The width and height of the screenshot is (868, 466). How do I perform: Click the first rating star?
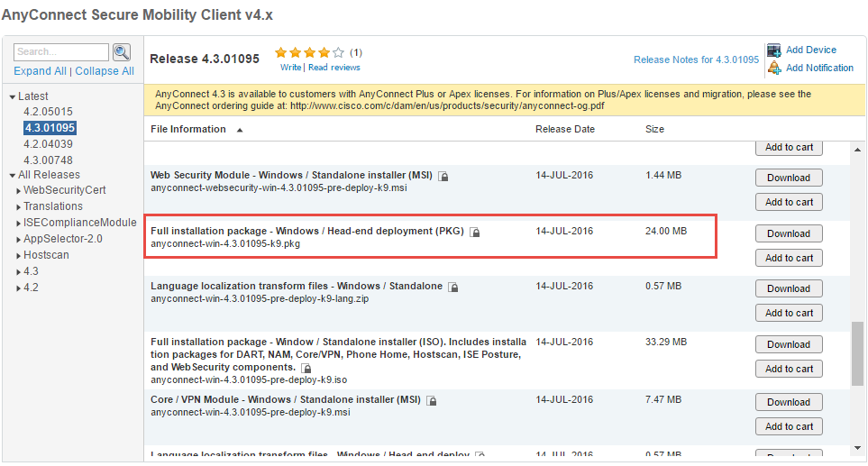pyautogui.click(x=280, y=52)
